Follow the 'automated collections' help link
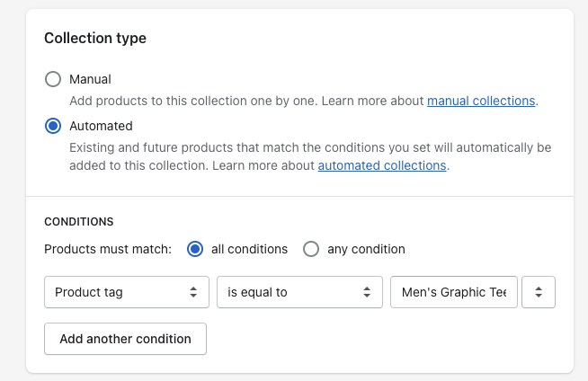The image size is (588, 381). tap(382, 165)
